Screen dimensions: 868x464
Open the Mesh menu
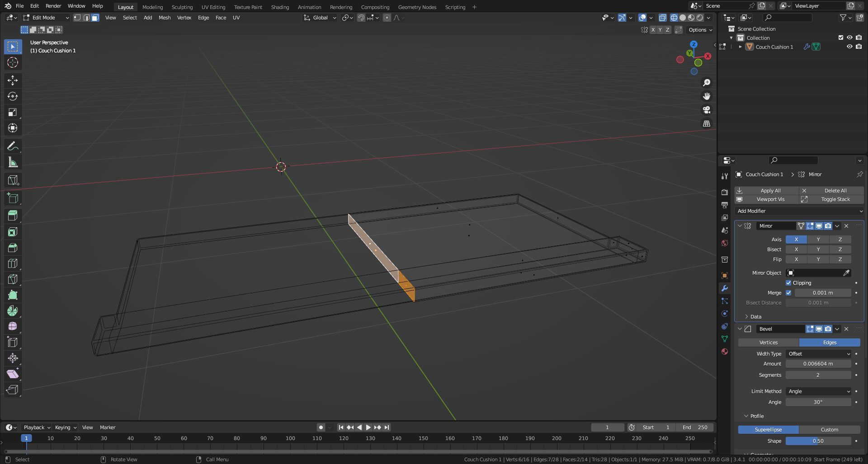165,18
